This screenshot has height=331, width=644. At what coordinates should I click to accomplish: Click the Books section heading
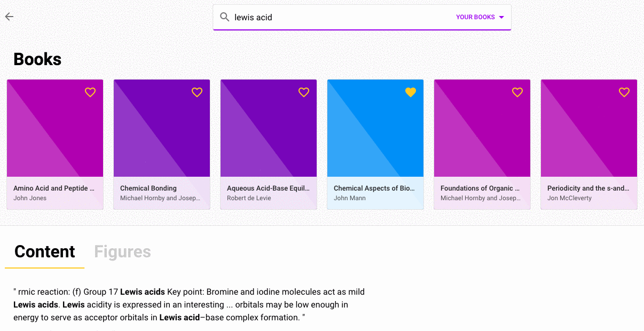click(37, 59)
